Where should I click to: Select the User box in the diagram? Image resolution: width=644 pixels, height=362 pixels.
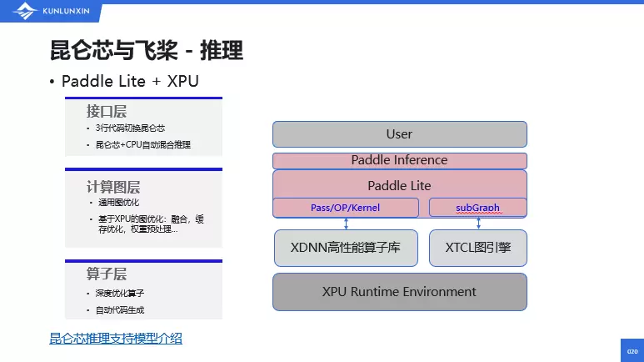point(399,134)
